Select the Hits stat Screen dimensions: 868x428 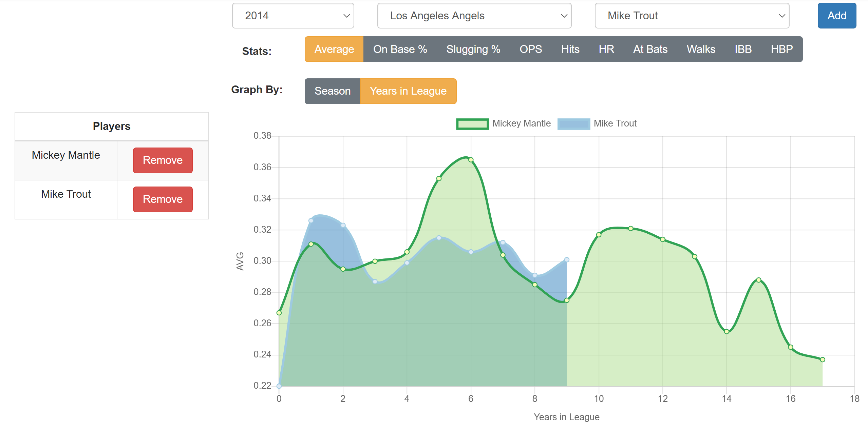click(570, 49)
